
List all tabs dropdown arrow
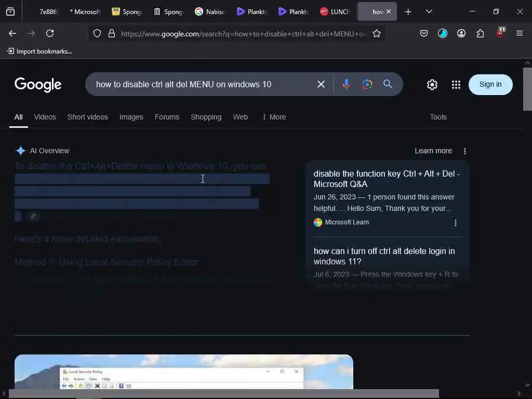[x=429, y=11]
